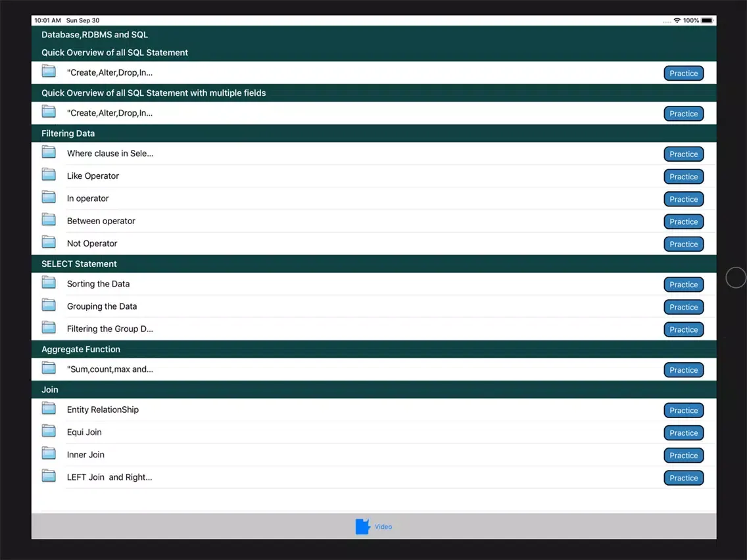Tap folder icon for Entity RelationShip
747x560 pixels.
49,409
